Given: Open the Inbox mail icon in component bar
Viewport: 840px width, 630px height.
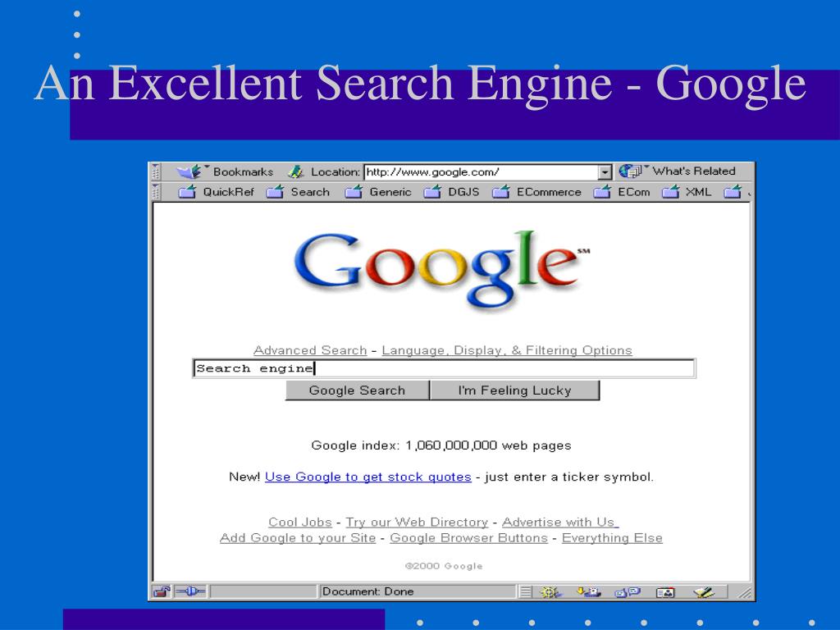Looking at the screenshot, I should click(587, 592).
